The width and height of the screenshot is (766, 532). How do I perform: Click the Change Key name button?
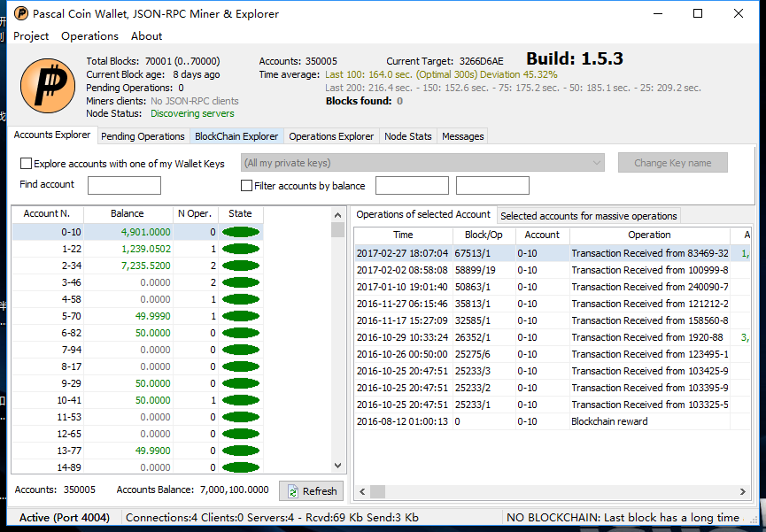(673, 163)
